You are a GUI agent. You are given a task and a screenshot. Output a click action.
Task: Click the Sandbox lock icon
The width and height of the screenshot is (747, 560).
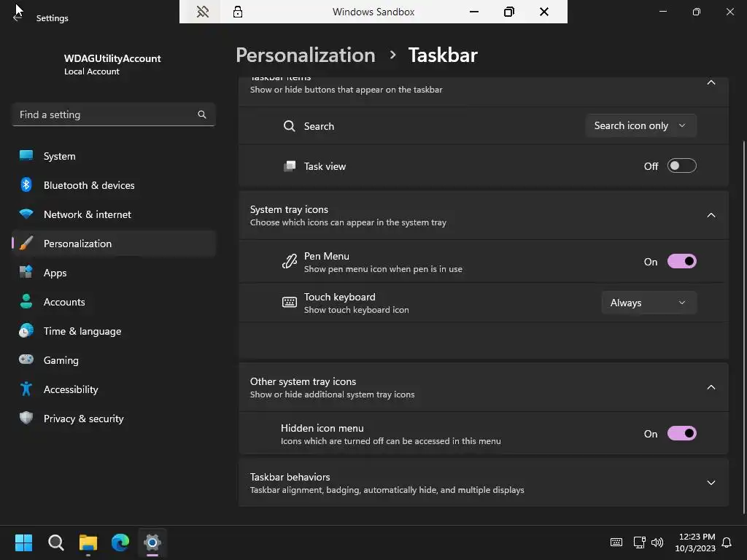(x=237, y=12)
